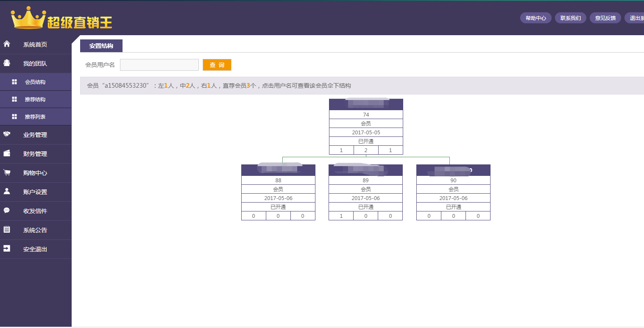
Task: Click the person icon beside 账户设置
Action: (x=7, y=191)
